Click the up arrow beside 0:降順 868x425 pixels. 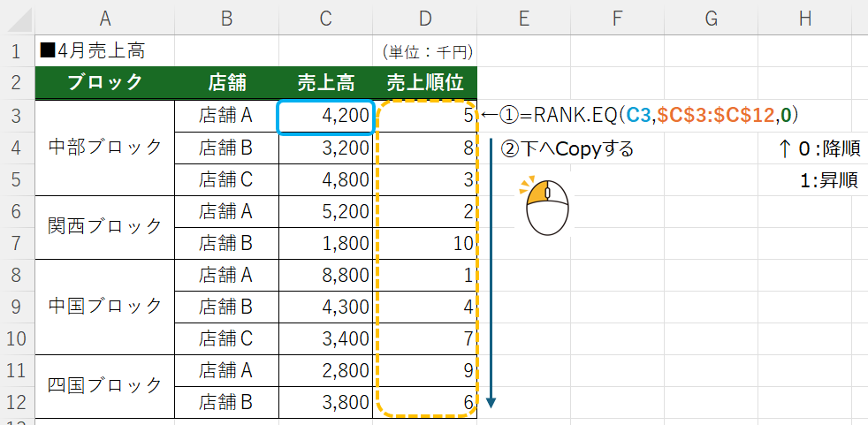tap(784, 148)
